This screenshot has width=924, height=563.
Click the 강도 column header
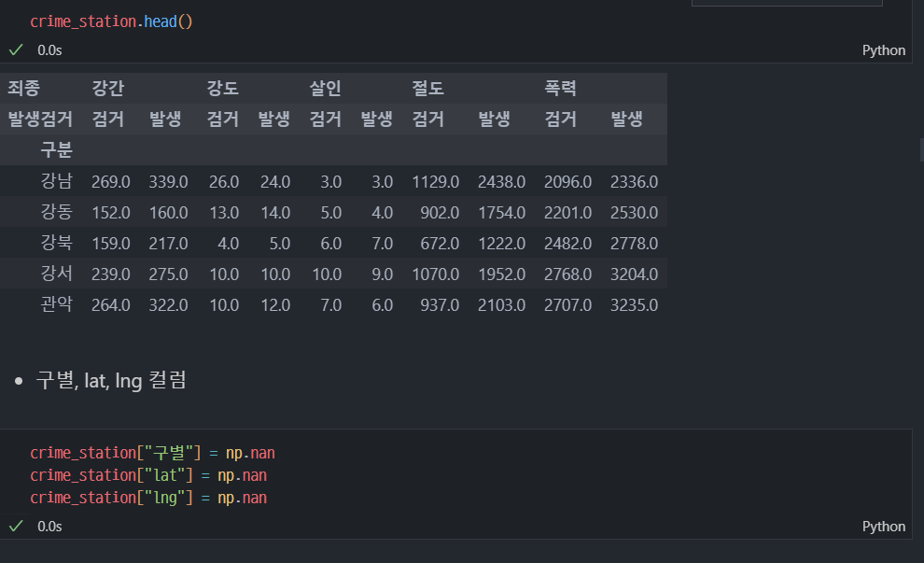(x=223, y=89)
